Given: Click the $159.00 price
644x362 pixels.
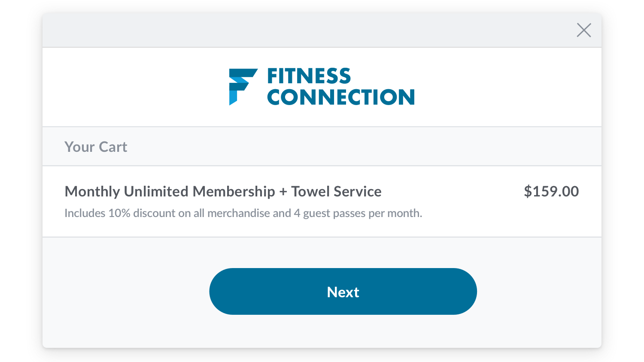Looking at the screenshot, I should [x=551, y=191].
